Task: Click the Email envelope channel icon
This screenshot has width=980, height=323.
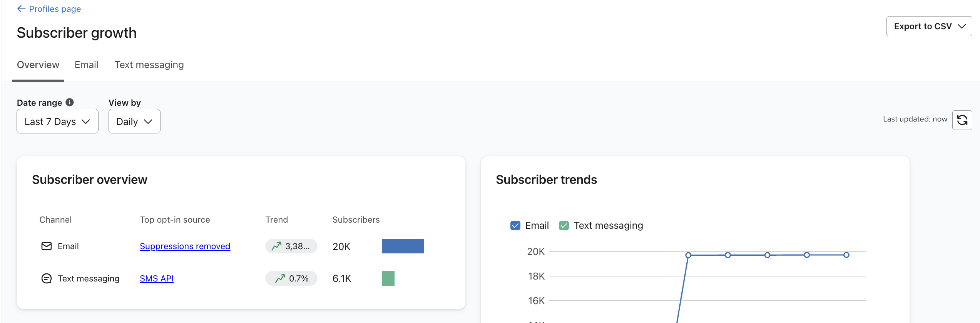Action: [47, 246]
